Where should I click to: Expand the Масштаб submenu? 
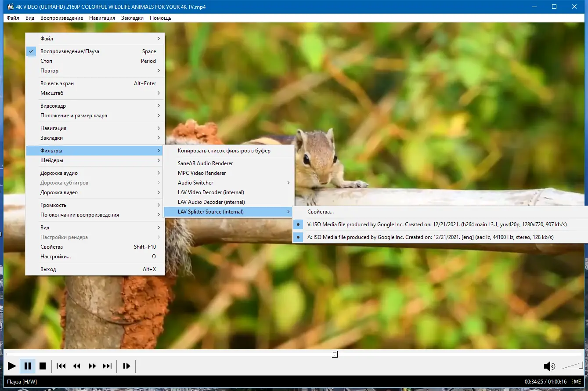95,93
